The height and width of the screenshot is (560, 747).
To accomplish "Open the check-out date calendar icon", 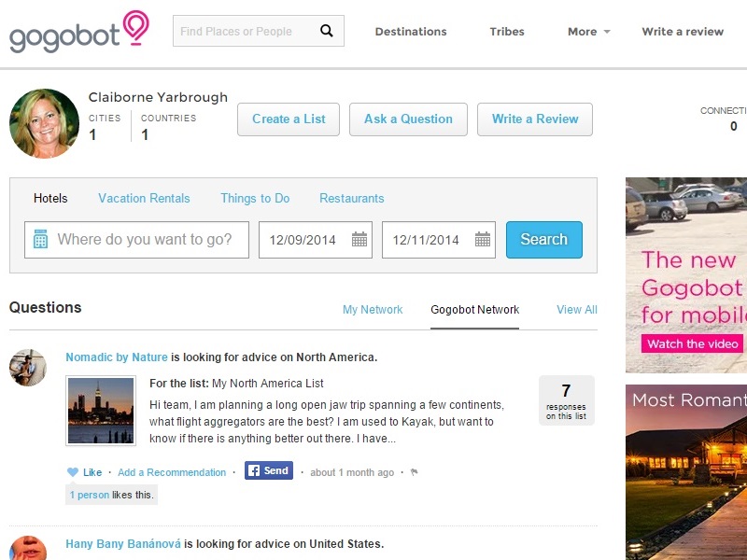I will (483, 240).
